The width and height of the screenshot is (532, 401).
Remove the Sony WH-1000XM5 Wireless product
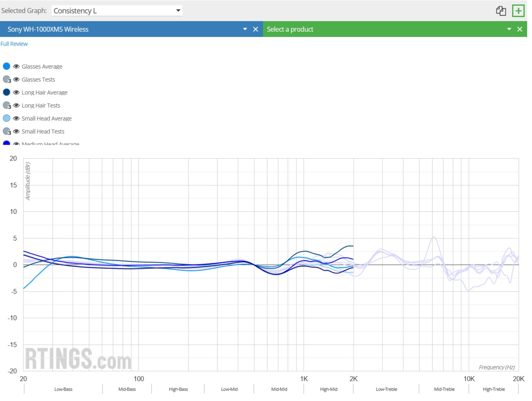click(x=255, y=29)
